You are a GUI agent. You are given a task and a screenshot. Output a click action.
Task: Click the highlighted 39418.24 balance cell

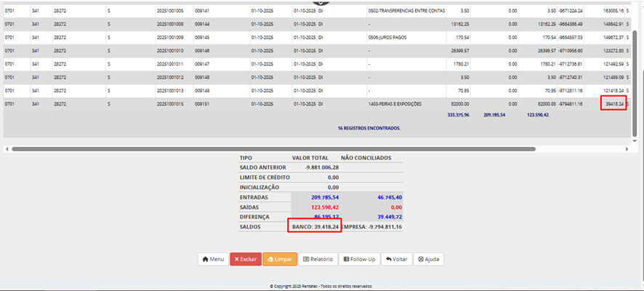[x=613, y=104]
